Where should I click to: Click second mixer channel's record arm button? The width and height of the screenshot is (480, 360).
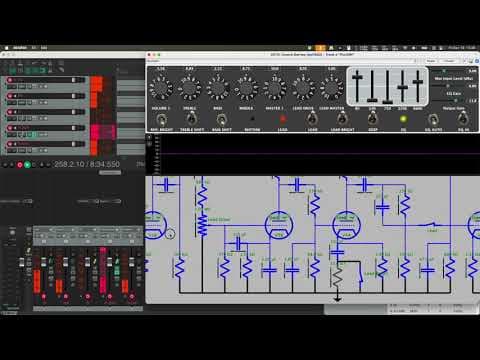pyautogui.click(x=66, y=296)
